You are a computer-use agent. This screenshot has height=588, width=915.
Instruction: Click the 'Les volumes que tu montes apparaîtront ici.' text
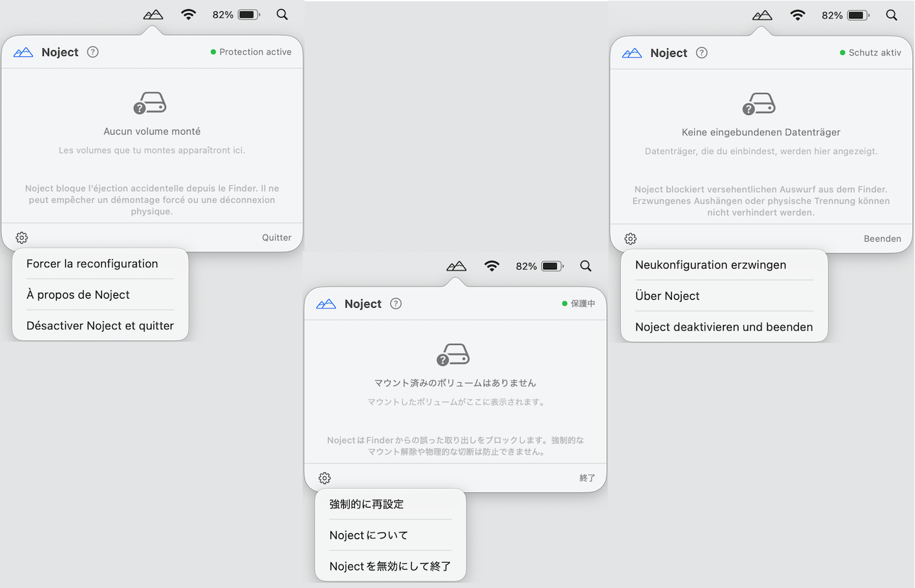[x=152, y=150]
